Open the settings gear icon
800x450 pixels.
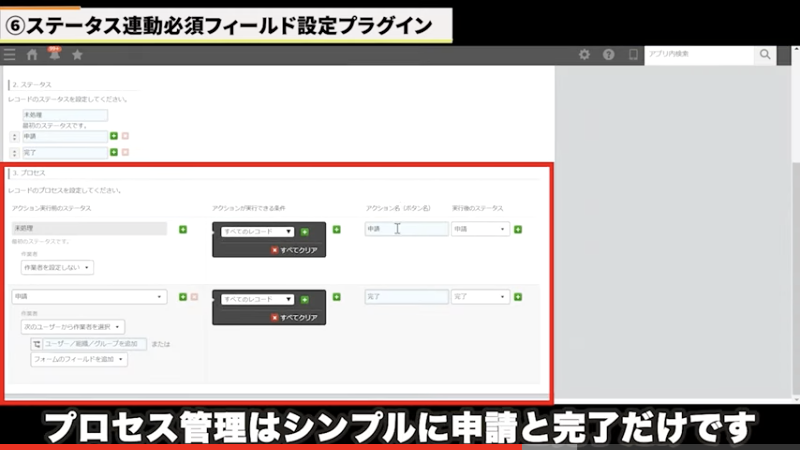(584, 55)
